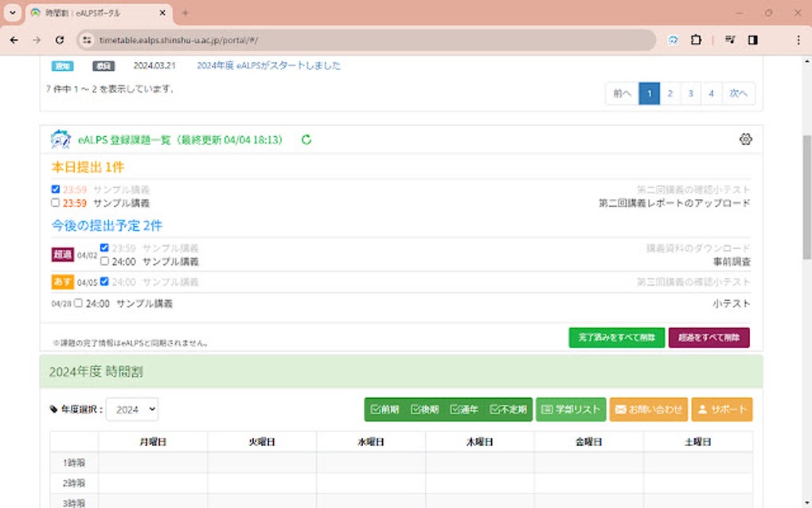This screenshot has width=812, height=508.
Task: Refresh the eALPS登録課題一覧 list
Action: [306, 140]
